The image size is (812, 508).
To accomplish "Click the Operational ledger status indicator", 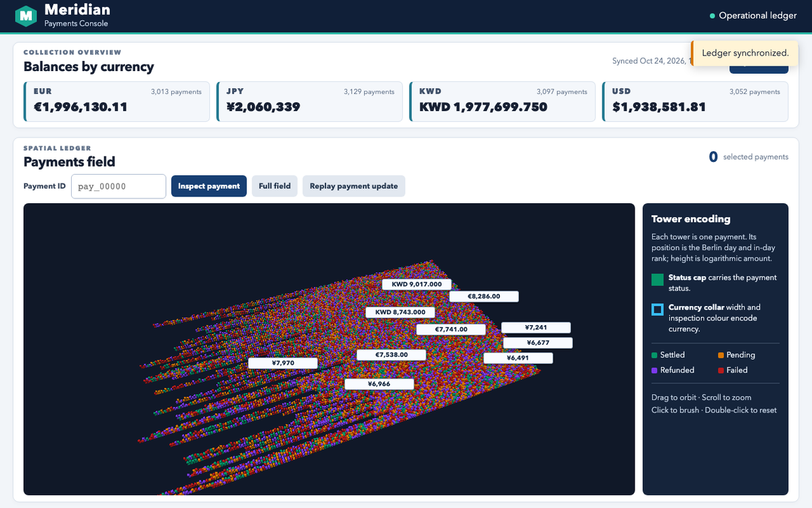I will click(x=753, y=16).
